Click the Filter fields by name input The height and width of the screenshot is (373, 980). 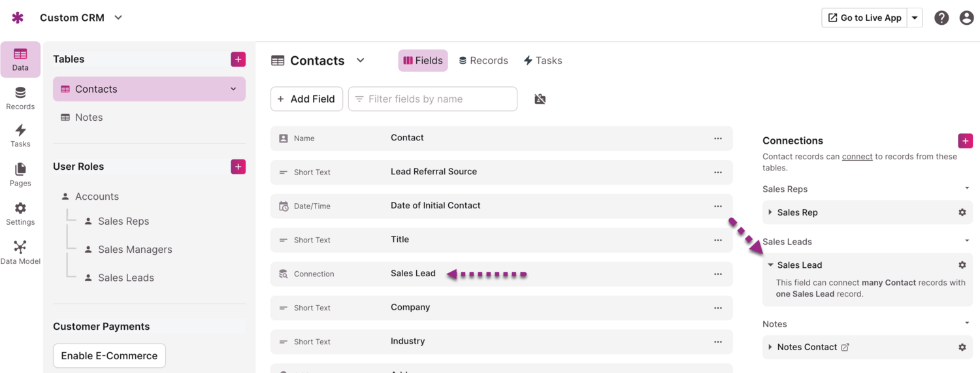tap(439, 99)
